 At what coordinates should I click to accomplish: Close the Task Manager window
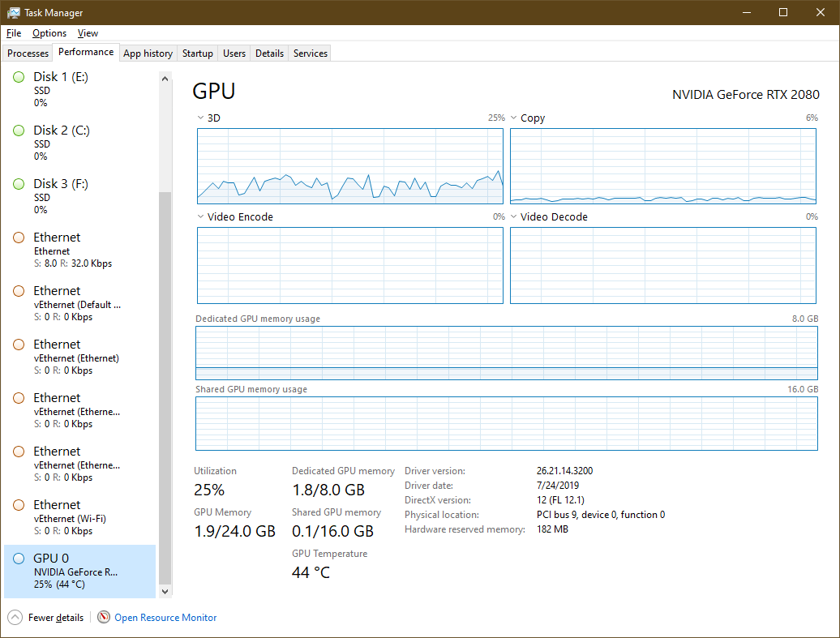point(821,12)
